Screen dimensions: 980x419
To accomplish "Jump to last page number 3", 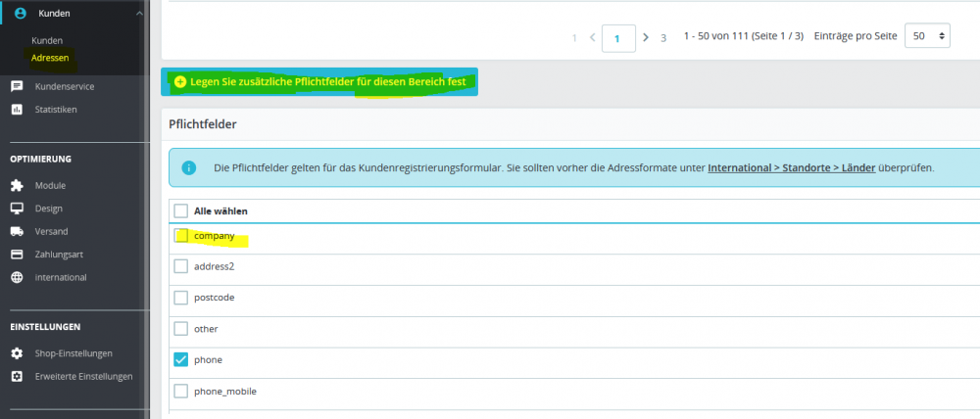I will pos(663,38).
